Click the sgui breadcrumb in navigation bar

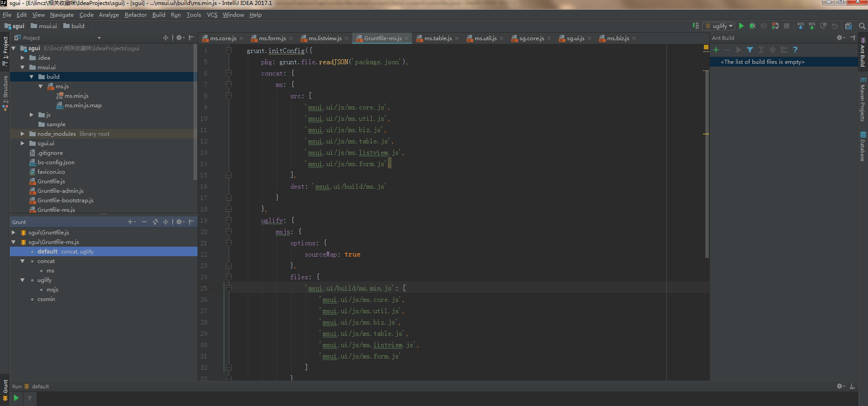[x=14, y=26]
